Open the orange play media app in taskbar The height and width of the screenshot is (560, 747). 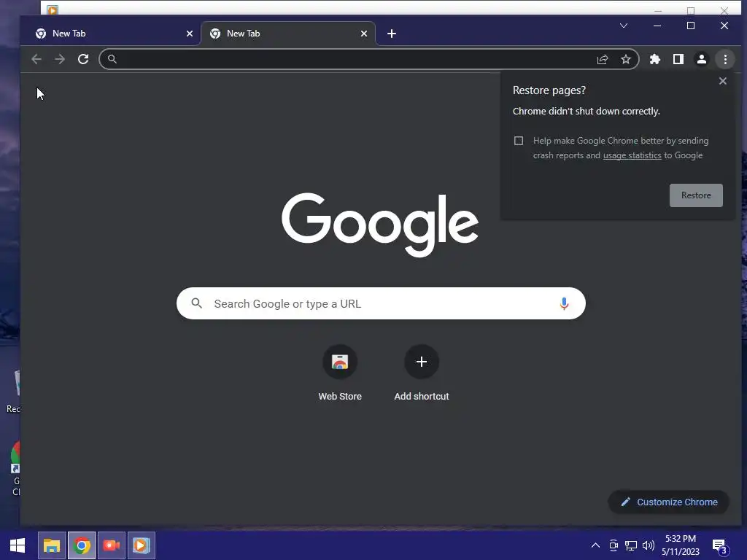[141, 545]
